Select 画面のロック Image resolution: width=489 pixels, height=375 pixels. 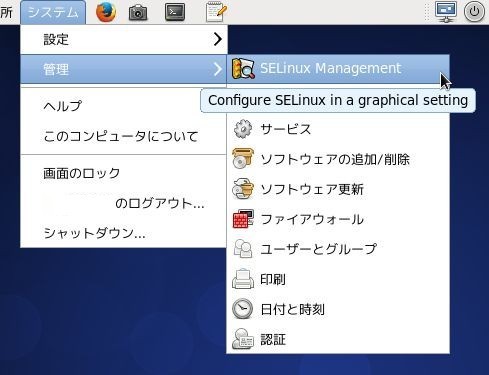click(x=124, y=173)
